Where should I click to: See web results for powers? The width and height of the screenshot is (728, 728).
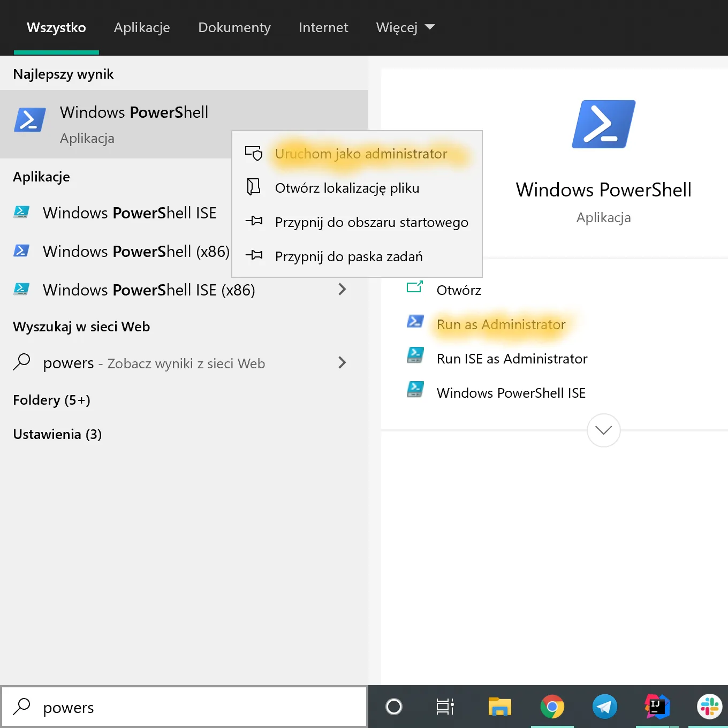184,363
